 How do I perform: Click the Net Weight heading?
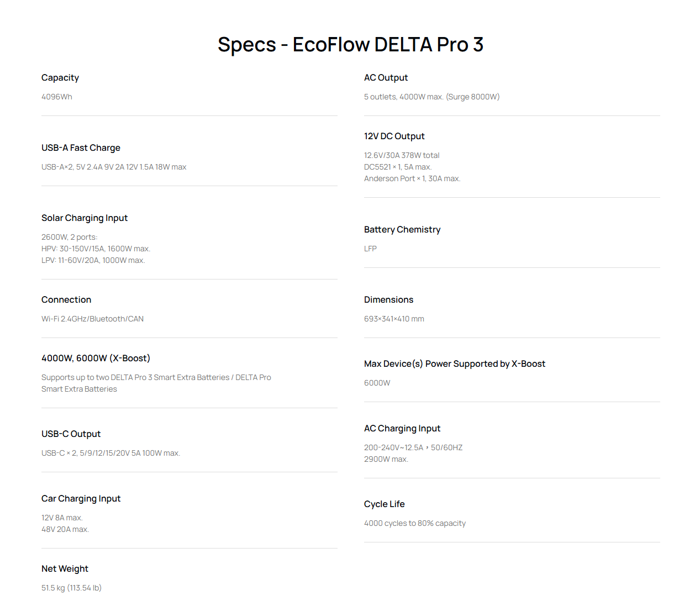[x=65, y=569]
